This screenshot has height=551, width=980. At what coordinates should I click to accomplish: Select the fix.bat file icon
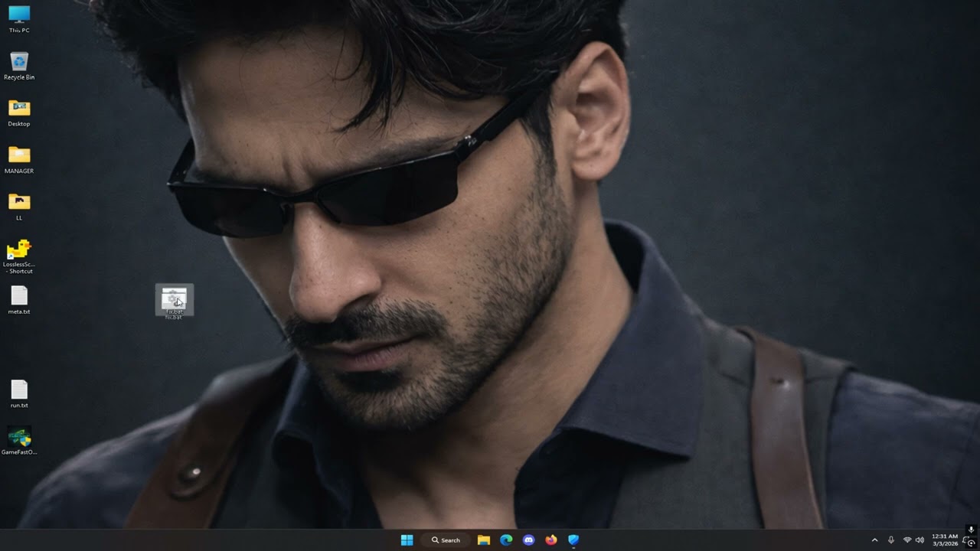click(175, 302)
